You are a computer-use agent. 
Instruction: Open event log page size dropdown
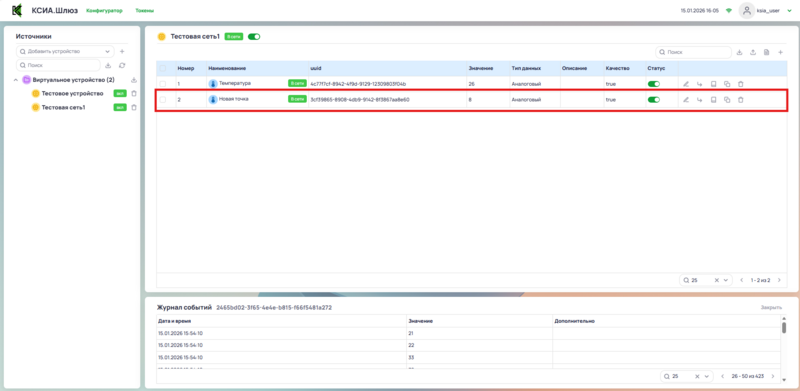click(x=707, y=376)
